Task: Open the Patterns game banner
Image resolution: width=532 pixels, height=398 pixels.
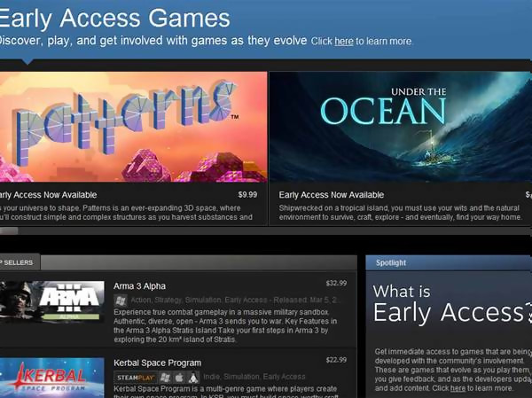Action: click(x=133, y=127)
